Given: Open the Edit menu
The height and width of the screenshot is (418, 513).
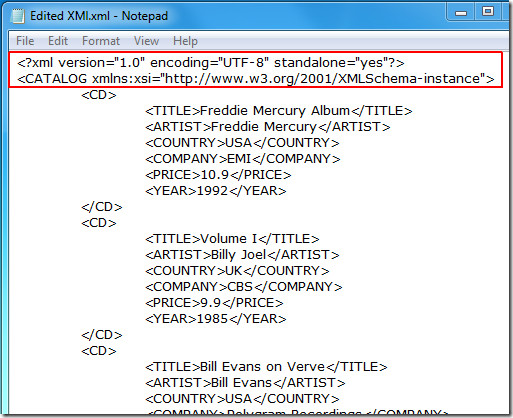Looking at the screenshot, I should pyautogui.click(x=58, y=41).
